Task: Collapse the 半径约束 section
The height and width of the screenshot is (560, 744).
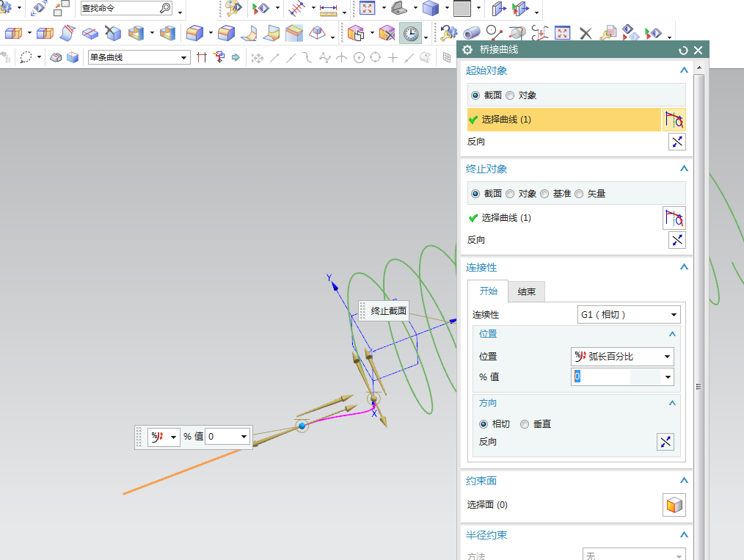Action: (x=684, y=535)
